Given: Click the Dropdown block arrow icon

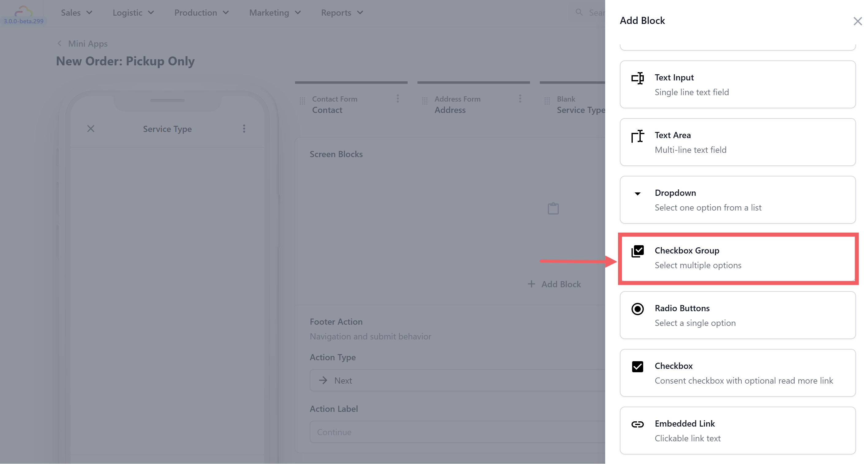Looking at the screenshot, I should click(x=637, y=194).
